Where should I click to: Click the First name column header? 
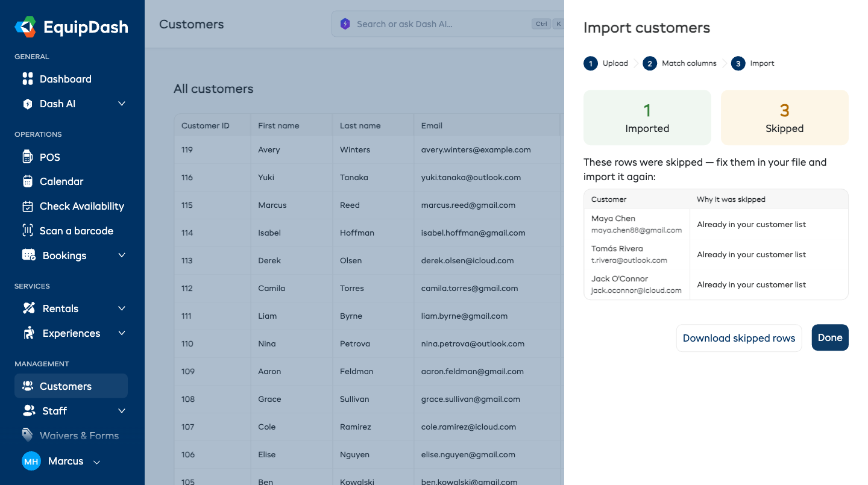pyautogui.click(x=291, y=125)
